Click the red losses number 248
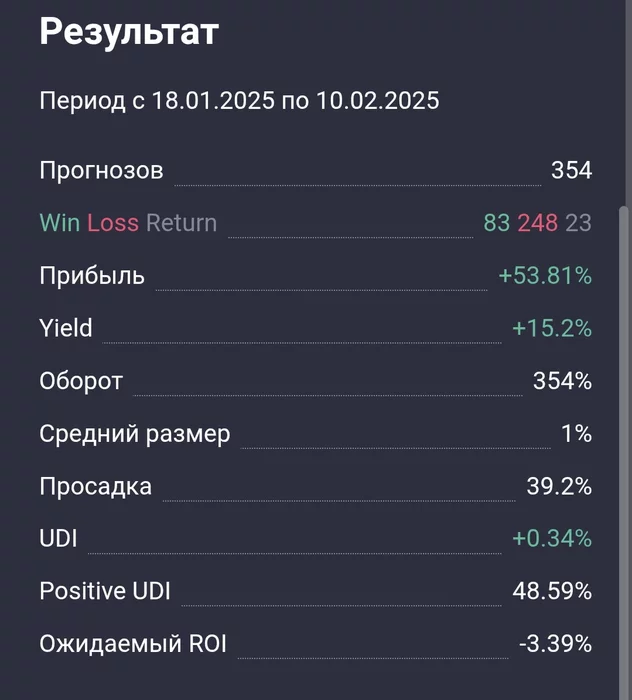The image size is (632, 700). (x=537, y=222)
